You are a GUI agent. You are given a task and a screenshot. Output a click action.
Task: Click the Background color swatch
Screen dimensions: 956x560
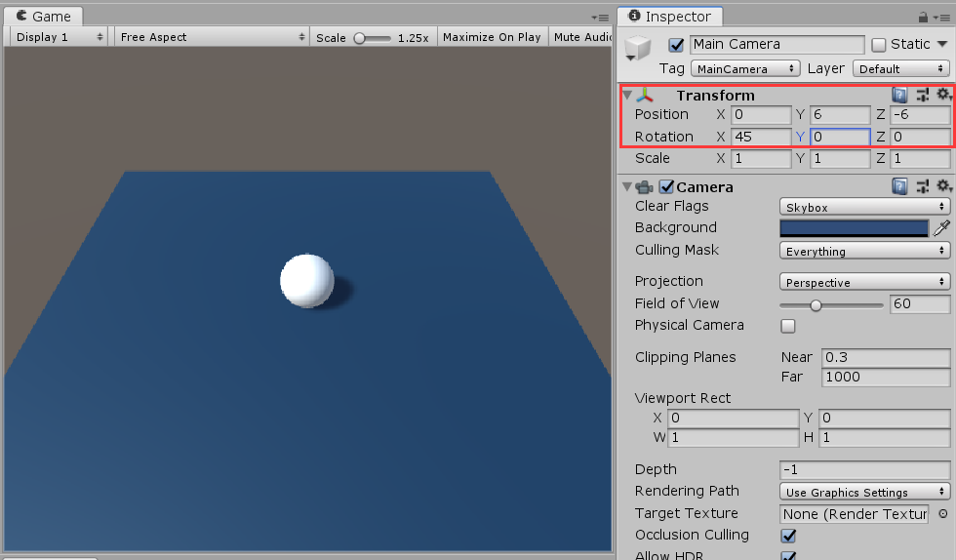click(x=855, y=228)
